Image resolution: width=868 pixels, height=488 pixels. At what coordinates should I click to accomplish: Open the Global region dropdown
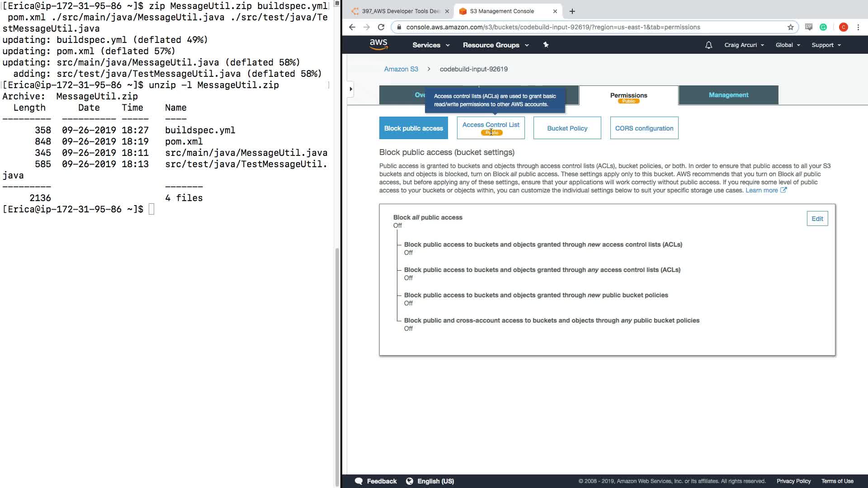[x=788, y=45]
